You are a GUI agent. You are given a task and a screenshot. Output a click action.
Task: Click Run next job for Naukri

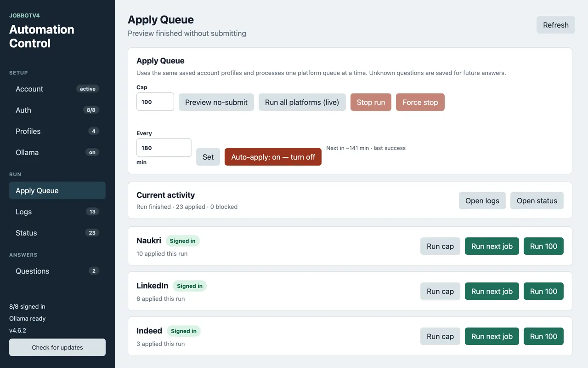click(492, 246)
